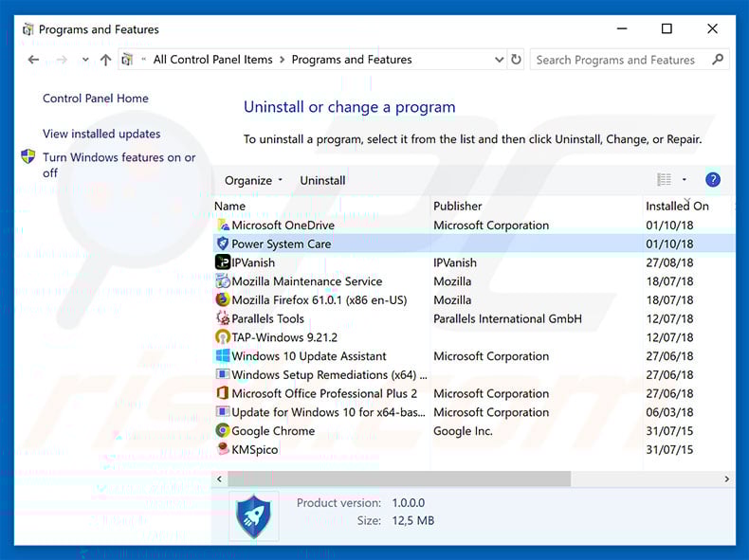Sort by the Publisher column header
Viewport: 749px width, 560px height.
point(457,207)
